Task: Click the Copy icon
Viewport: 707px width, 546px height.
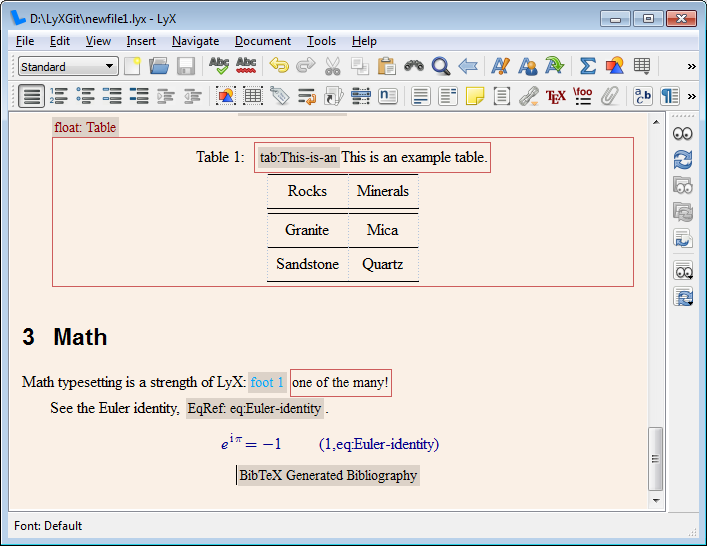Action: coord(360,66)
